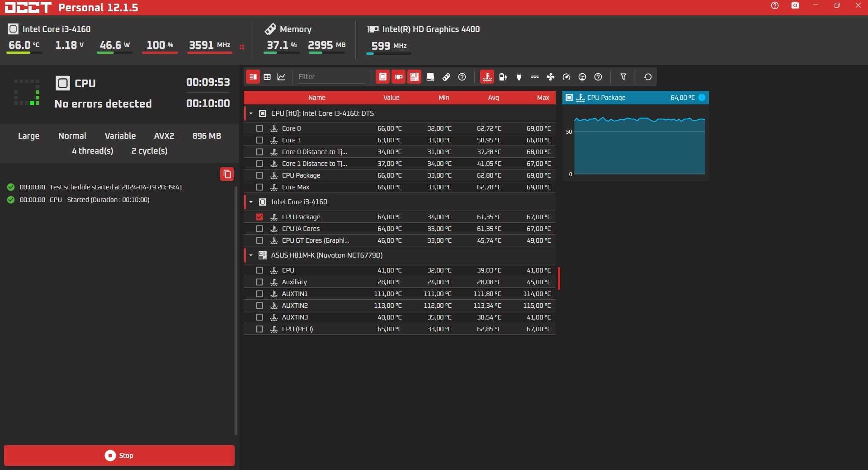Toggle the memory stick sensor filter
Viewport: 868px width, 470px height.
(x=446, y=77)
